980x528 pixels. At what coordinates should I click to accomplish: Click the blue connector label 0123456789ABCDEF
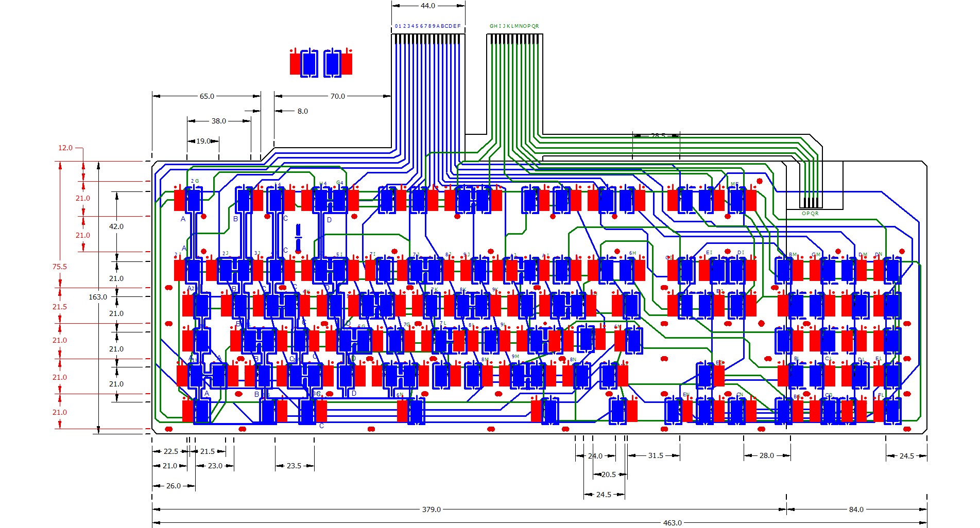(x=427, y=26)
